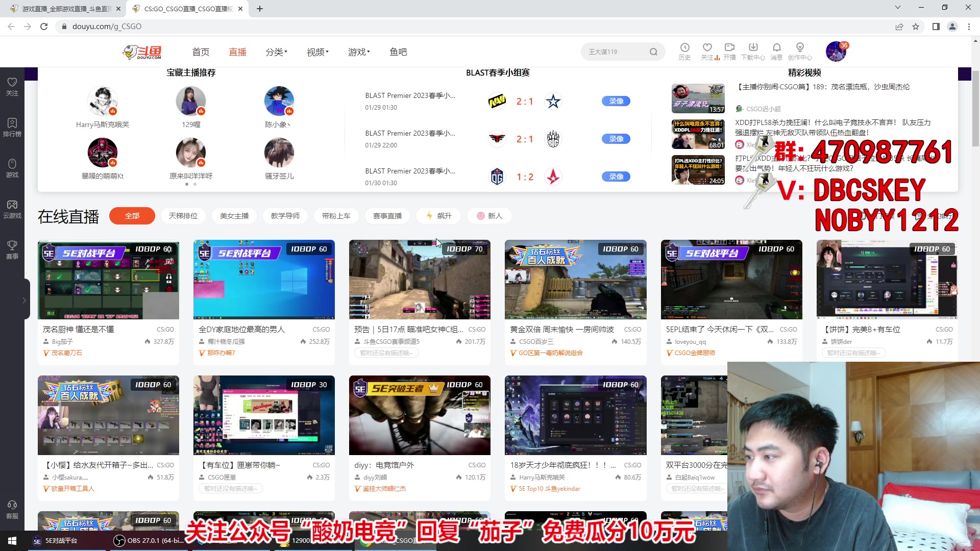
Task: Reload the page with browser refresh
Action: coord(44,27)
